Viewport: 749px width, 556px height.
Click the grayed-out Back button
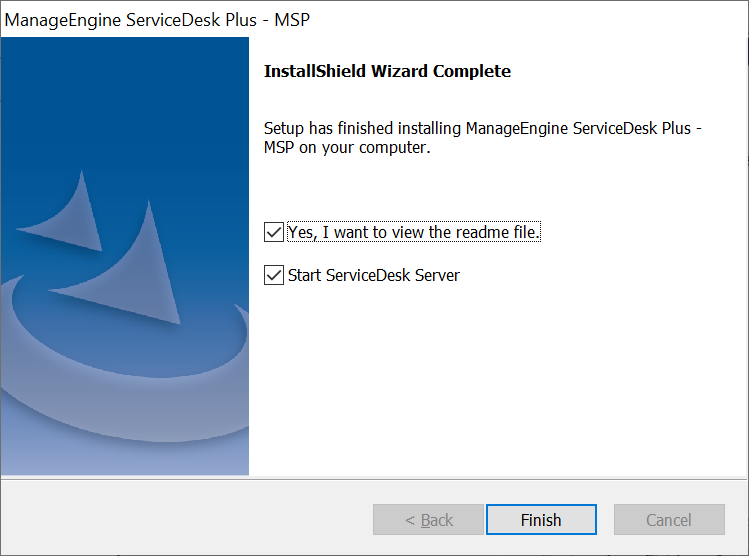[429, 520]
